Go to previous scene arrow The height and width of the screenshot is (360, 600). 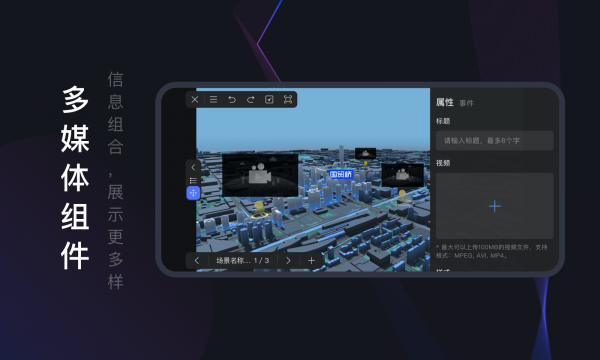pyautogui.click(x=197, y=261)
